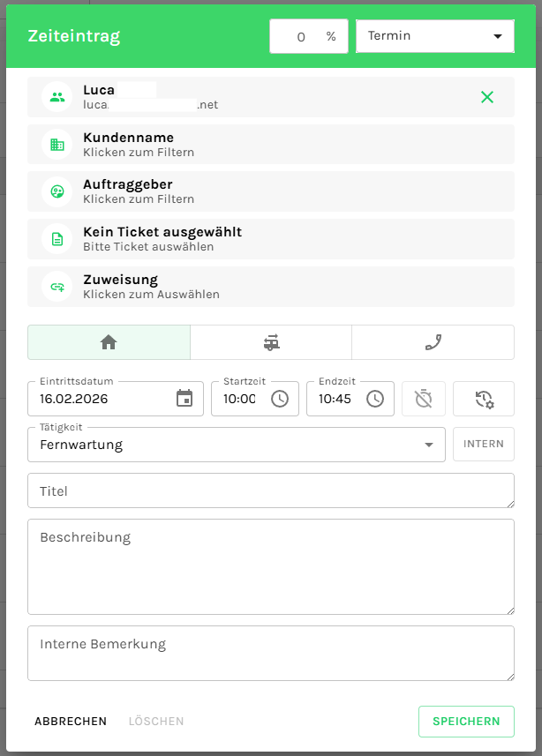Remove user Luca with the green X
Image resolution: width=542 pixels, height=756 pixels.
487,97
